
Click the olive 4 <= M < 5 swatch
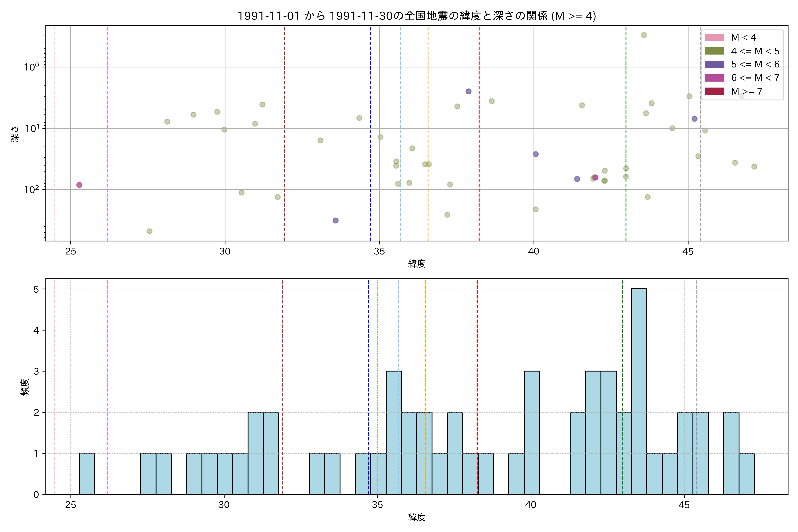click(x=714, y=51)
